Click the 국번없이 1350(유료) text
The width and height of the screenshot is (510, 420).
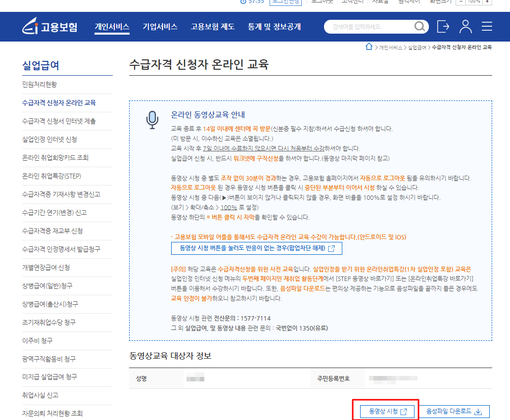click(x=302, y=328)
